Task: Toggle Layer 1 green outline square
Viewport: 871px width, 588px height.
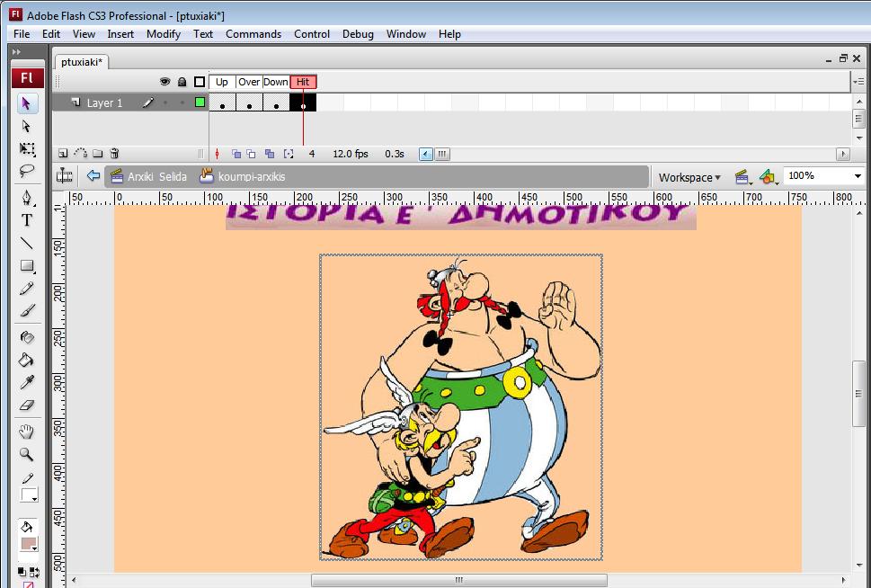Action: [200, 102]
